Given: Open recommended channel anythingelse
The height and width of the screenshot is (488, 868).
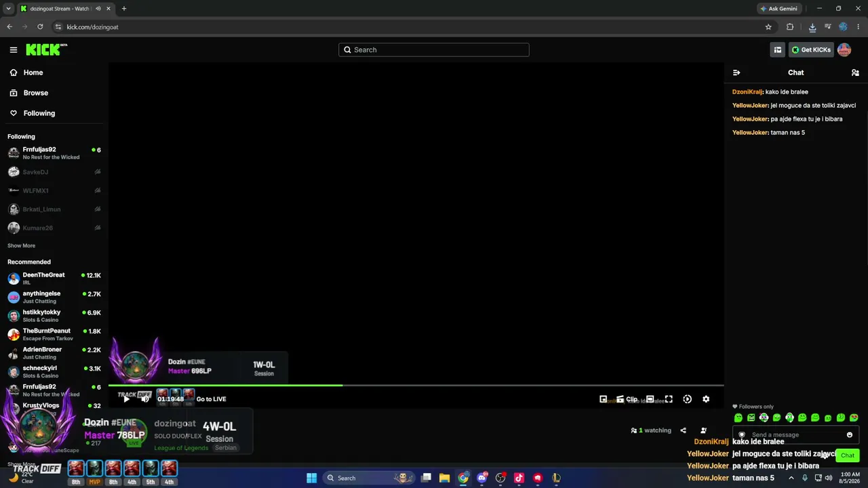Looking at the screenshot, I should [54, 297].
